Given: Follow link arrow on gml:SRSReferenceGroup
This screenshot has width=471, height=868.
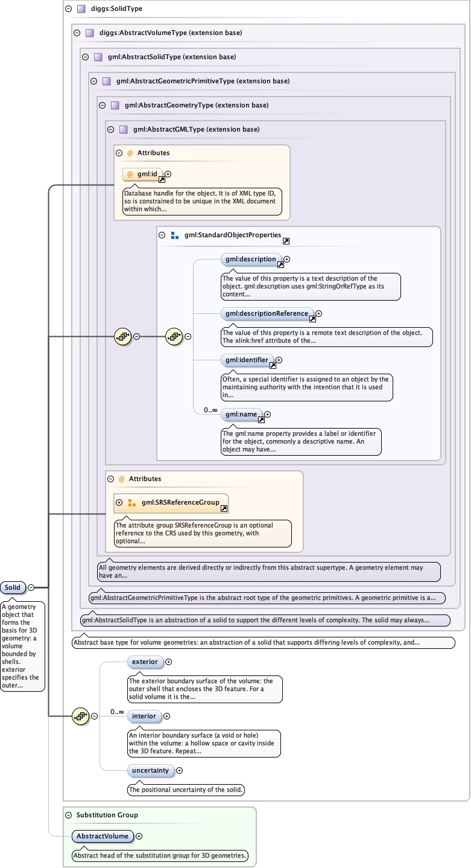Looking at the screenshot, I should [x=224, y=508].
